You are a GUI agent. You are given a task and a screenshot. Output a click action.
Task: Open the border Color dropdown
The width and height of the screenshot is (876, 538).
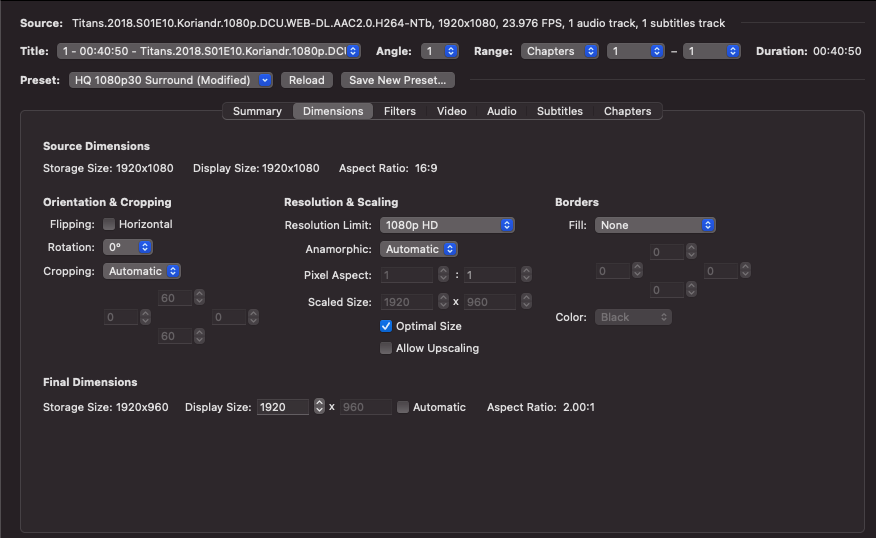633,317
